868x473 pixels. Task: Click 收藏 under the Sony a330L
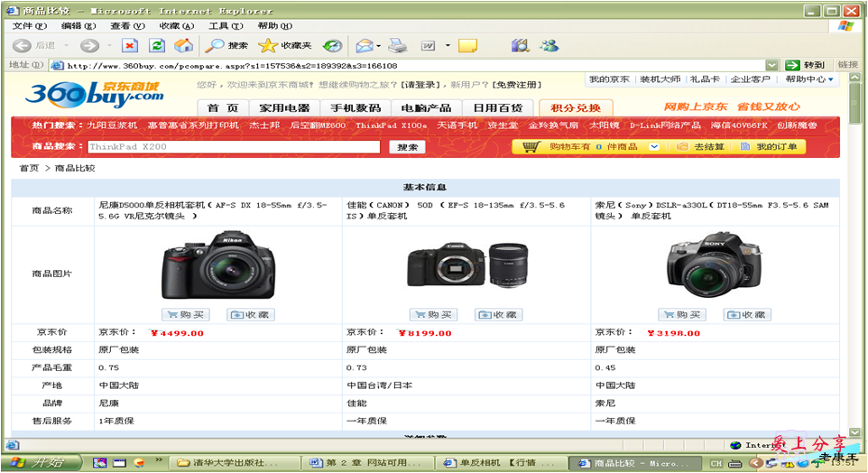[747, 315]
